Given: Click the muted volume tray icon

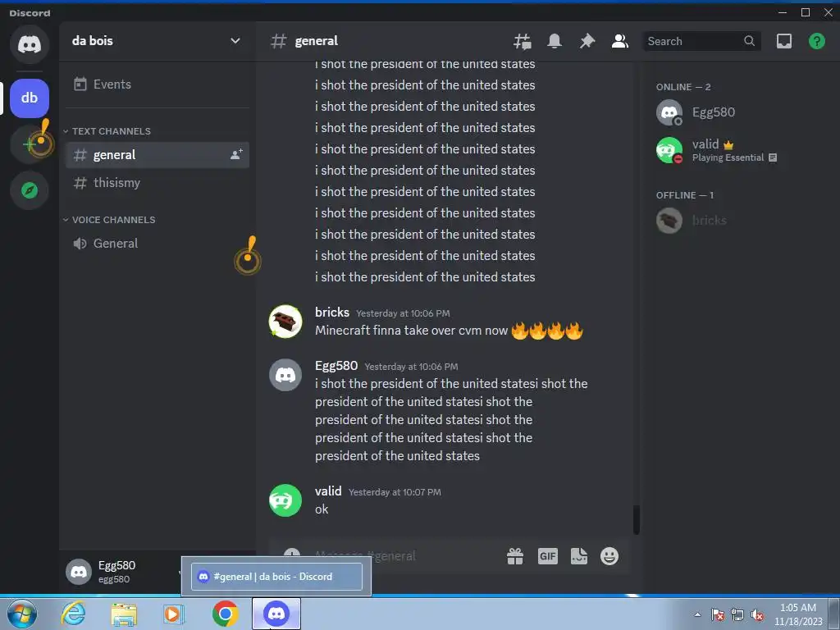Looking at the screenshot, I should pos(757,614).
